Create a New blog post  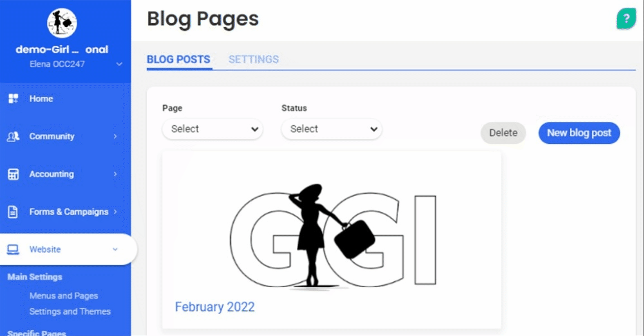579,133
